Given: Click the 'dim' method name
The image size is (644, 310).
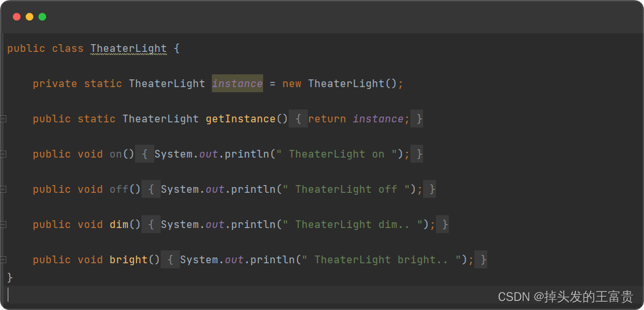Looking at the screenshot, I should [119, 224].
